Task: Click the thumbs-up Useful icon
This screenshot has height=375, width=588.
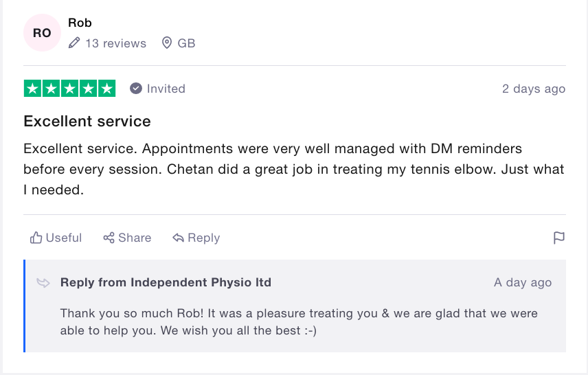Action: point(36,238)
